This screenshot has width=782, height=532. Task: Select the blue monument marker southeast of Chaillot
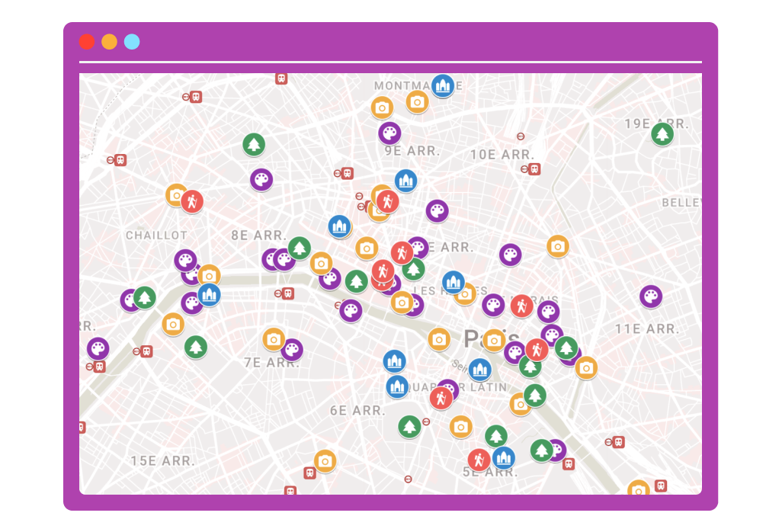coord(209,294)
